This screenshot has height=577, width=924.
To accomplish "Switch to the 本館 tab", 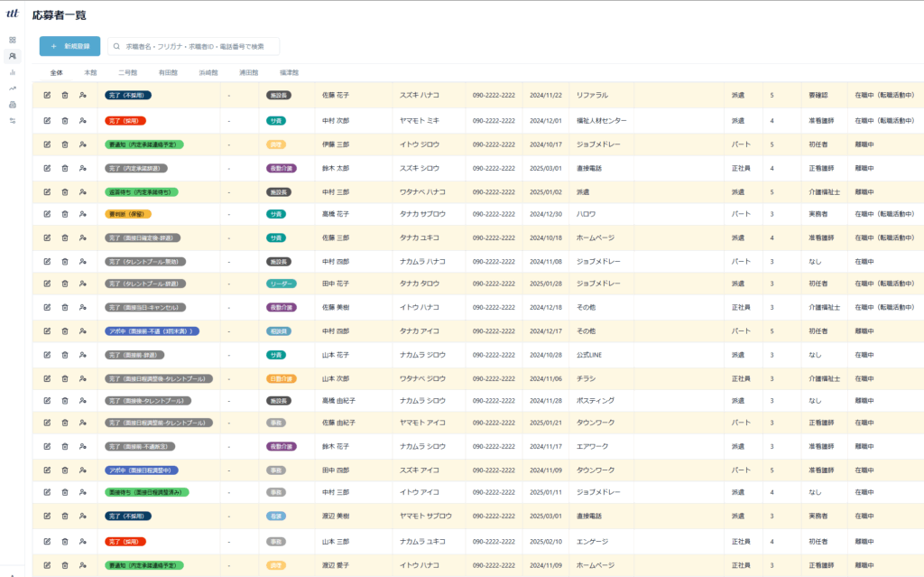I will pyautogui.click(x=90, y=72).
